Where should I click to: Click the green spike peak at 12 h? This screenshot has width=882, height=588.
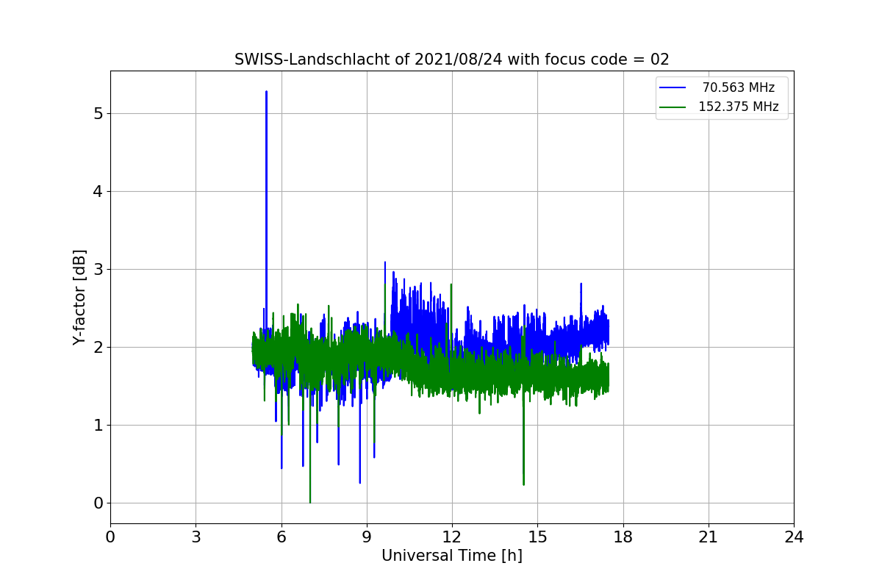pyautogui.click(x=451, y=285)
